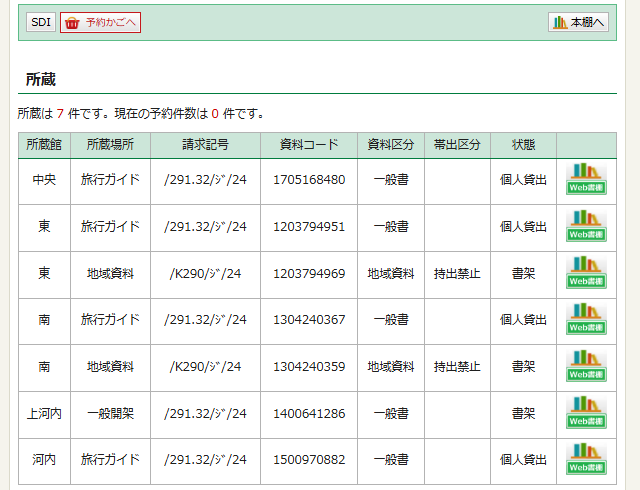640x490 pixels.
Task: Click call number /K290/ｼﾞ/24 in 南 row
Action: [x=205, y=367]
